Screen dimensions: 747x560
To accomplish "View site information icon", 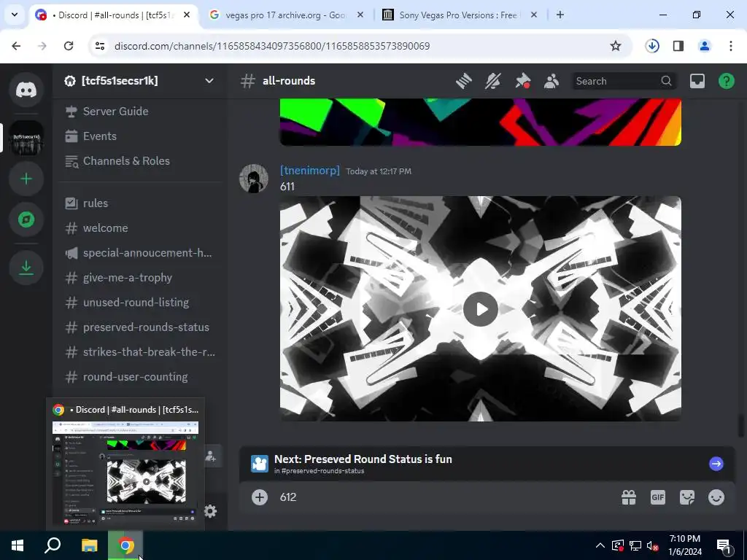I will 100,46.
